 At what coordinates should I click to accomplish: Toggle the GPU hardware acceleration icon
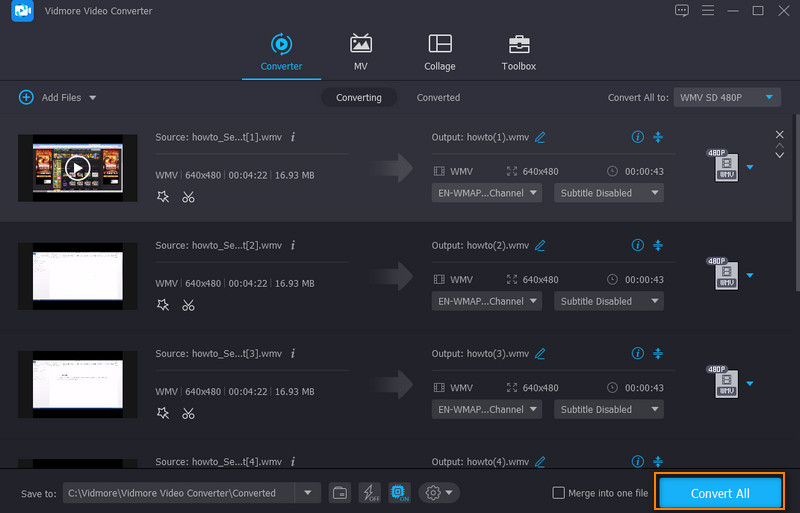[x=399, y=492]
